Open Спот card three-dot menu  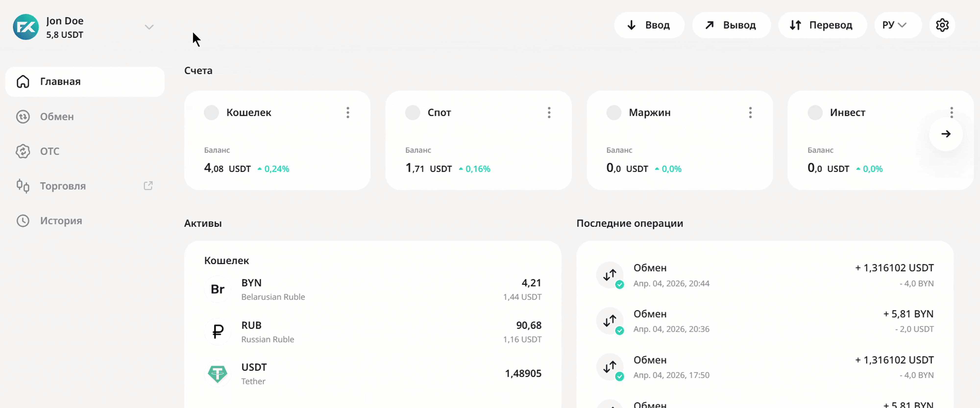tap(549, 113)
